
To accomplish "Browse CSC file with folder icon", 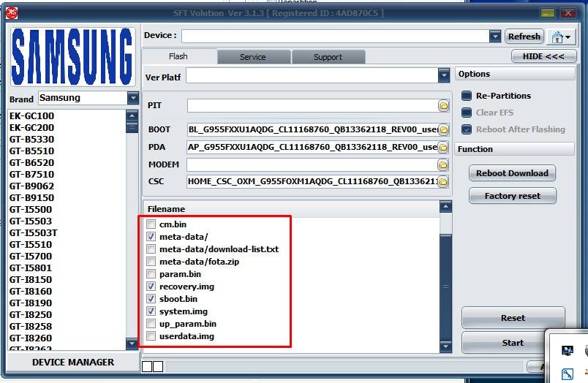I will (x=443, y=182).
